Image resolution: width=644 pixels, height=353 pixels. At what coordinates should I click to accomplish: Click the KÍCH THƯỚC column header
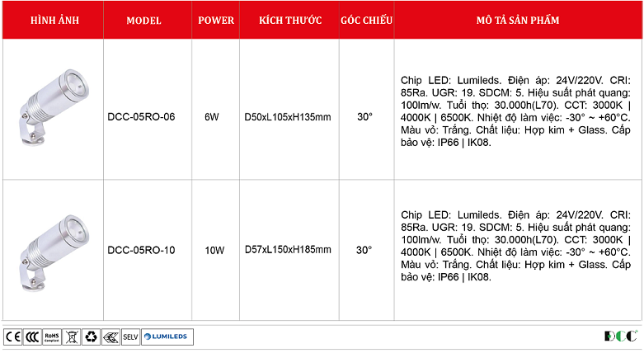[288, 20]
